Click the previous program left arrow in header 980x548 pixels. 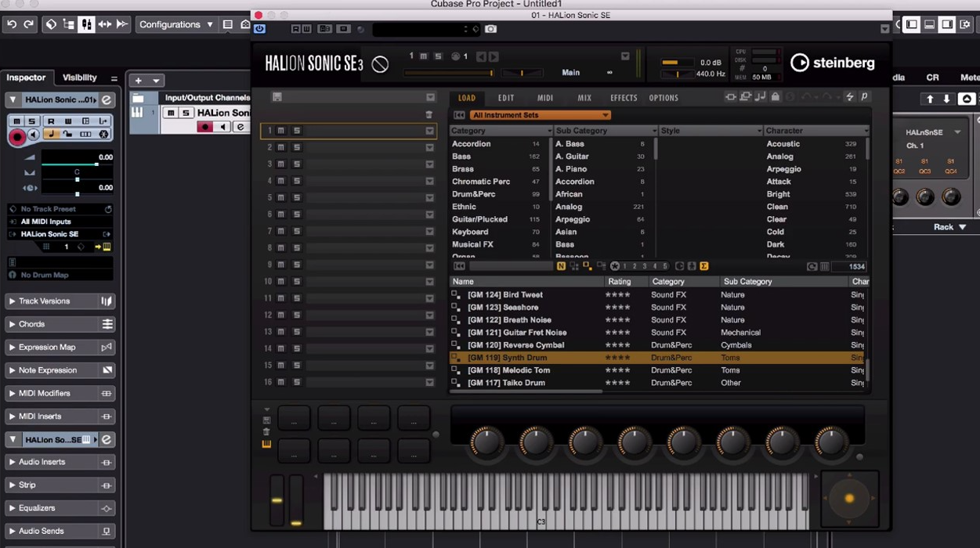point(481,56)
